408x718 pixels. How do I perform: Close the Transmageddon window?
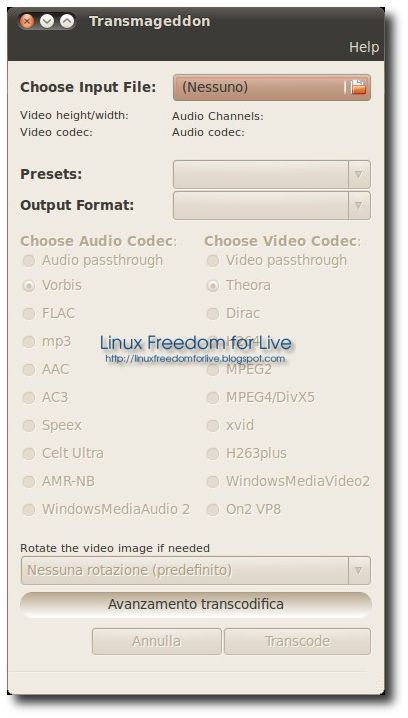(27, 21)
